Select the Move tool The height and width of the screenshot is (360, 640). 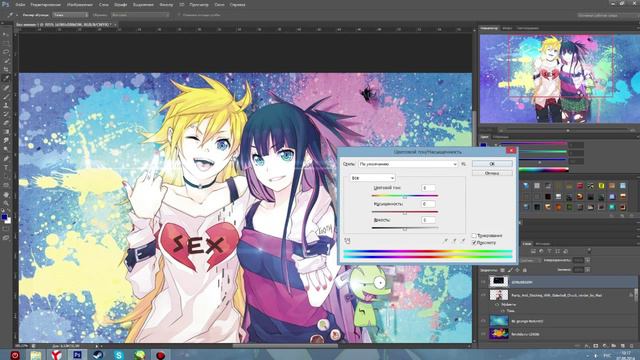6,34
